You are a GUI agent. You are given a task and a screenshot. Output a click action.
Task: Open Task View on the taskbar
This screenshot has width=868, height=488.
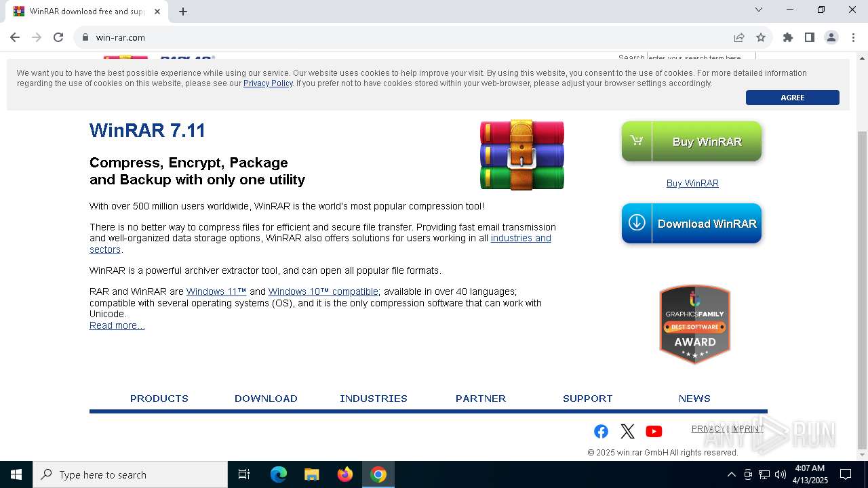(x=244, y=474)
